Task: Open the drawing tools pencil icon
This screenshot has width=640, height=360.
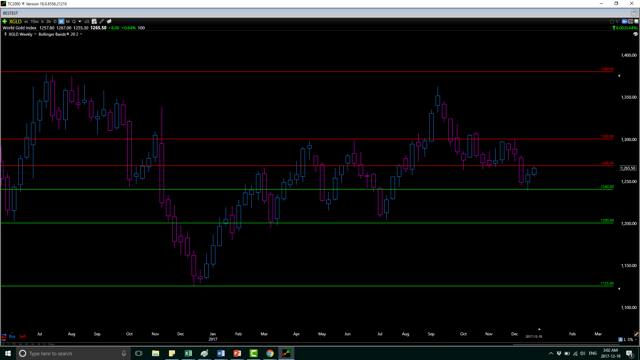Action: point(101,21)
